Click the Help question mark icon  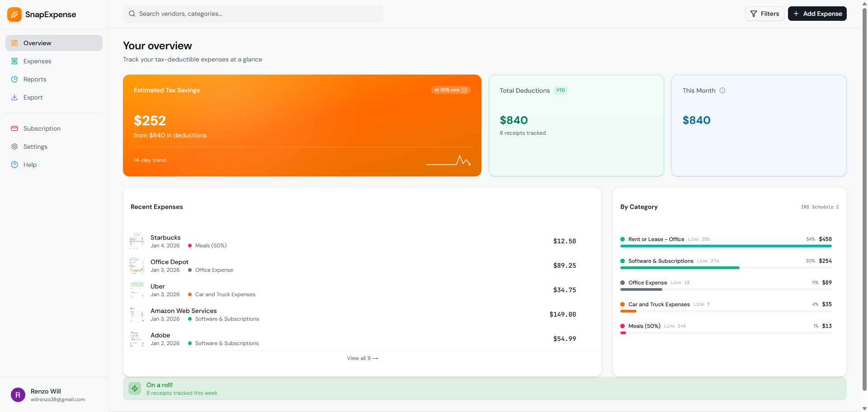tap(14, 164)
